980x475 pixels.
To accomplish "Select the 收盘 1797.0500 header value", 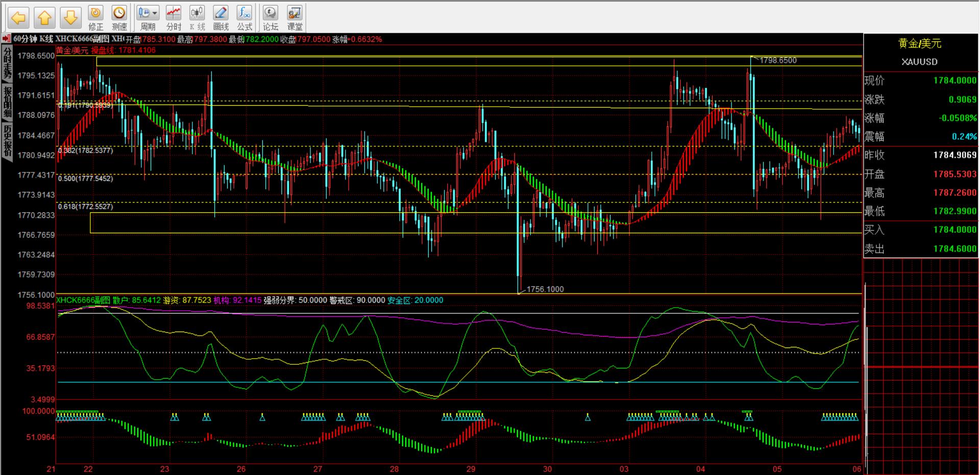I will (305, 39).
